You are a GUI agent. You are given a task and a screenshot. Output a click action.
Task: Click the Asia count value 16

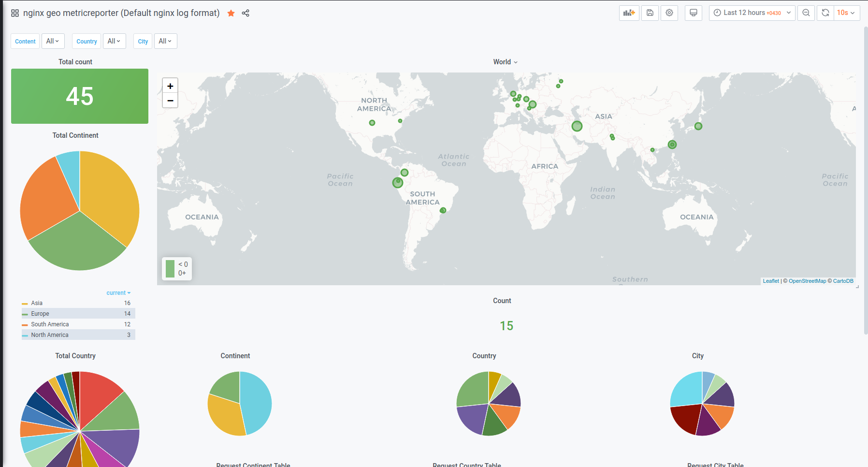point(127,303)
